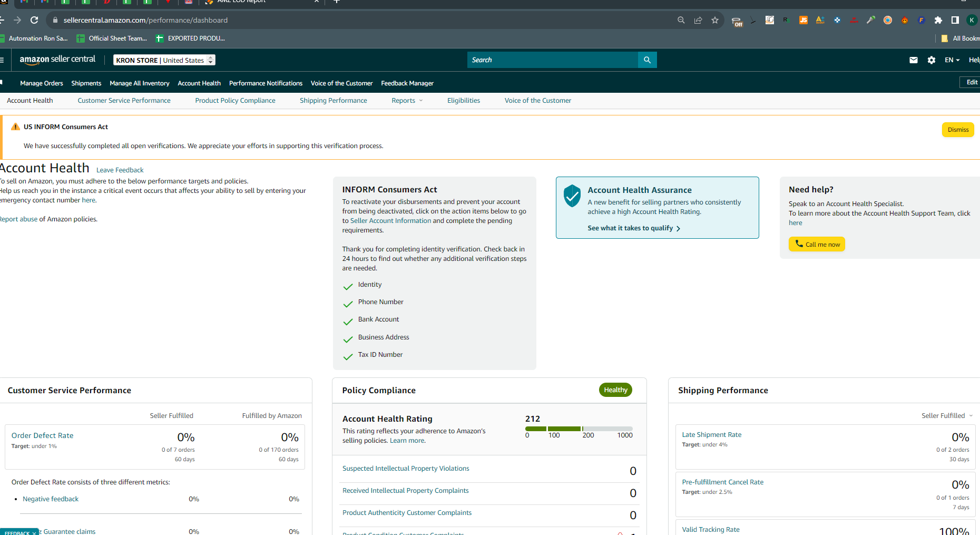Open the Official Sheet Team... bookmark
The height and width of the screenshot is (535, 980).
(x=112, y=38)
